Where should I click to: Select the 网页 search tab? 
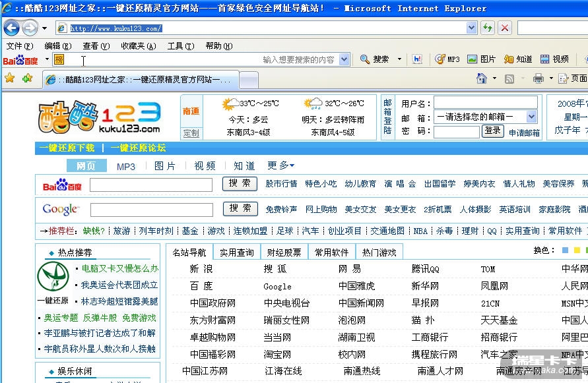pyautogui.click(x=86, y=165)
